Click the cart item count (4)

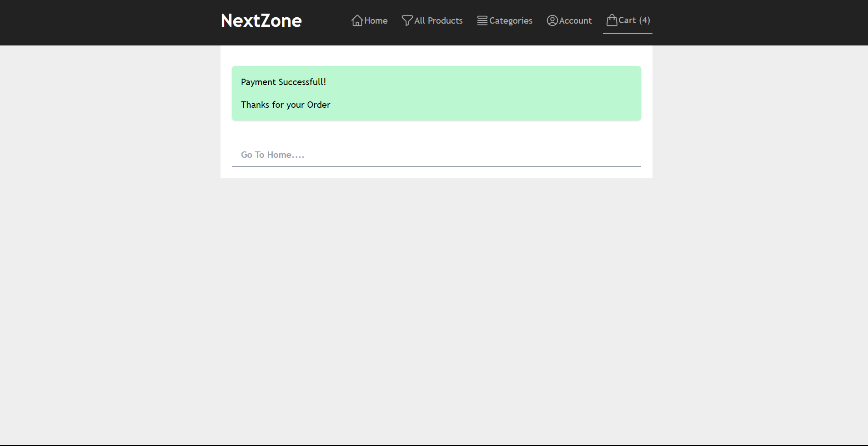[x=645, y=20]
